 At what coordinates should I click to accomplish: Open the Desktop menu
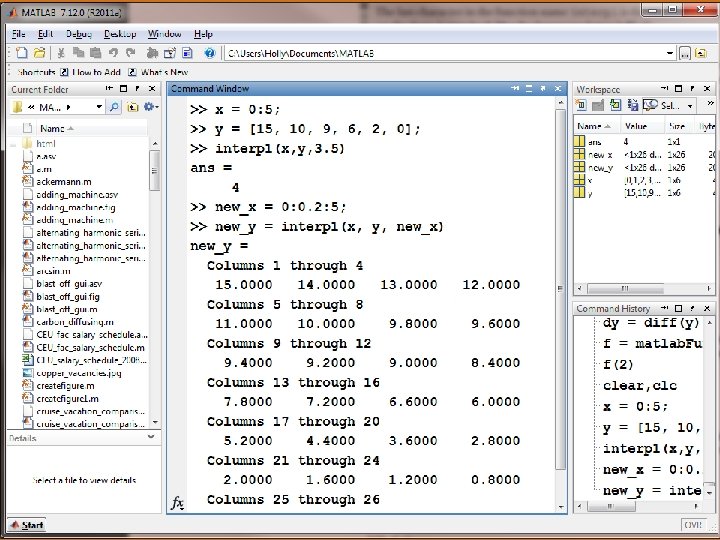point(118,33)
